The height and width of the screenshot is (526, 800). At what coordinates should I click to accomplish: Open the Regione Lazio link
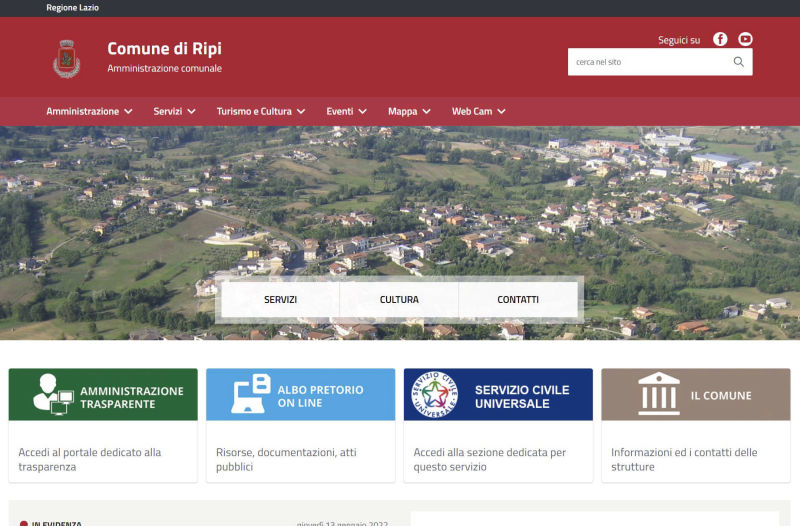tap(72, 8)
